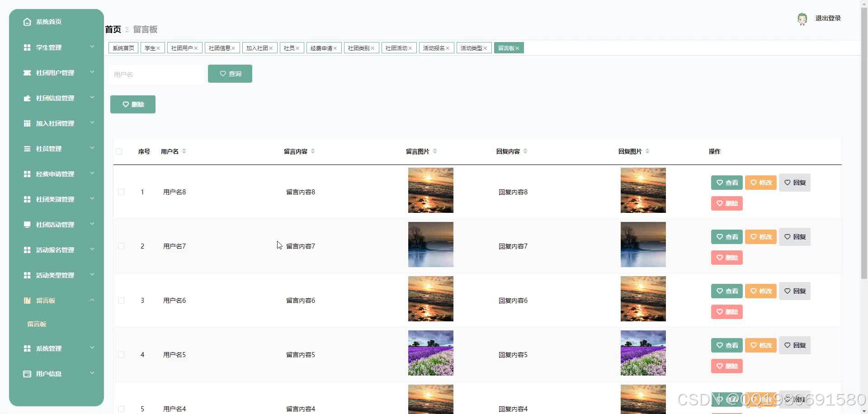The width and height of the screenshot is (868, 414).
Task: Close the 加入社团 tab with its x
Action: tap(271, 48)
